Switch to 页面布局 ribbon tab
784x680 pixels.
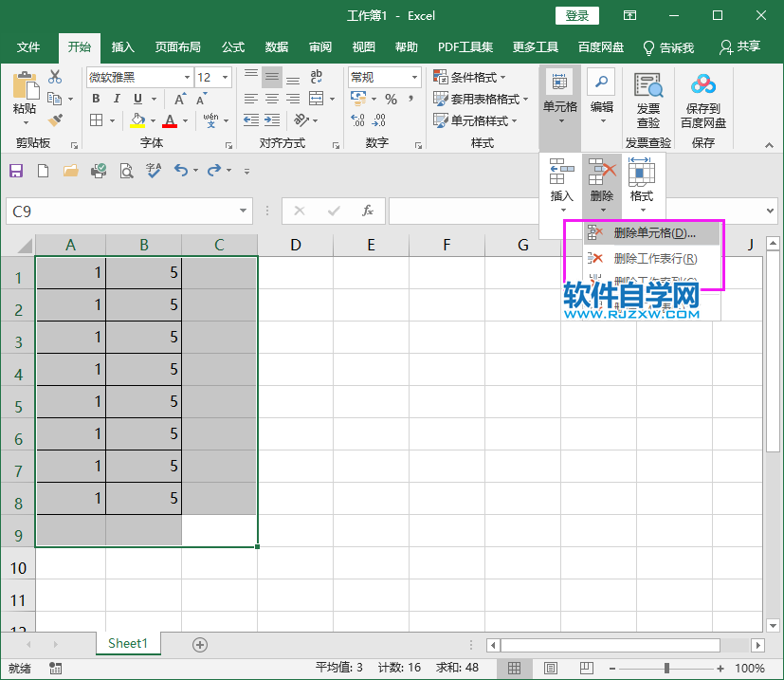pyautogui.click(x=178, y=47)
